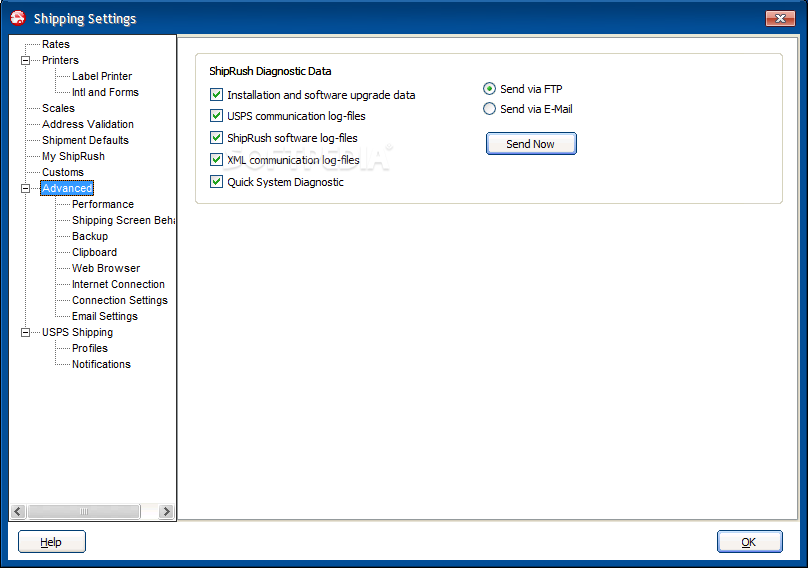Open My ShipRush settings

[x=73, y=156]
